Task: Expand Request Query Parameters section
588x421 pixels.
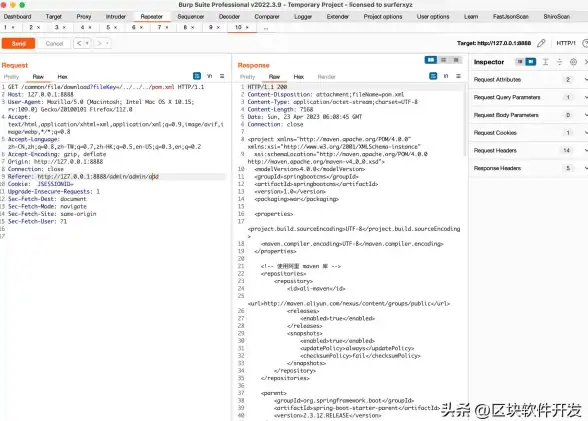Action: tap(585, 97)
